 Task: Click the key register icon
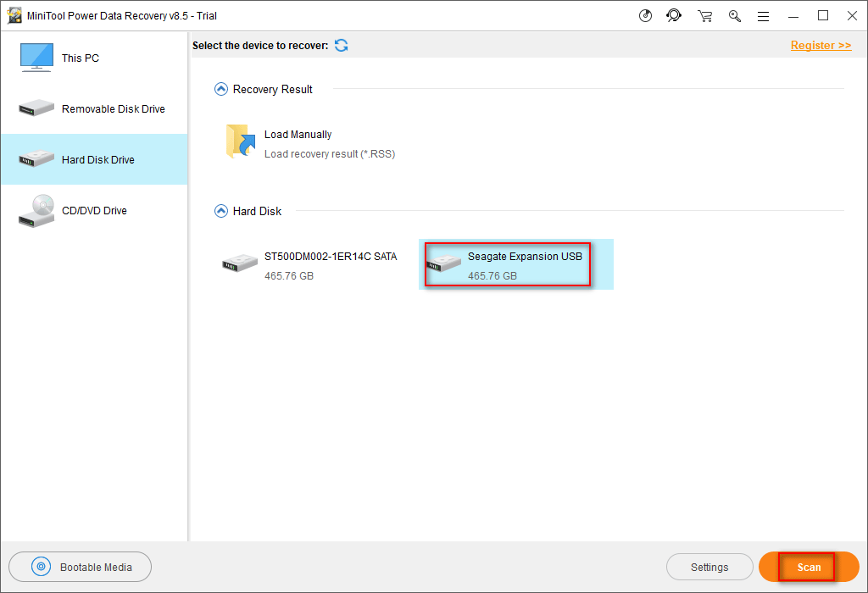point(734,15)
